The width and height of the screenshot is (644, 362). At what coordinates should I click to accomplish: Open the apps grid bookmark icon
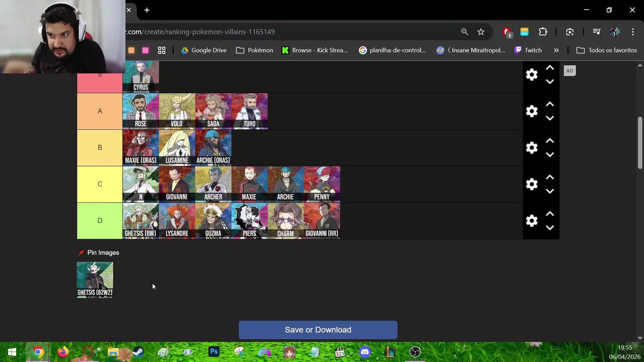(162, 50)
